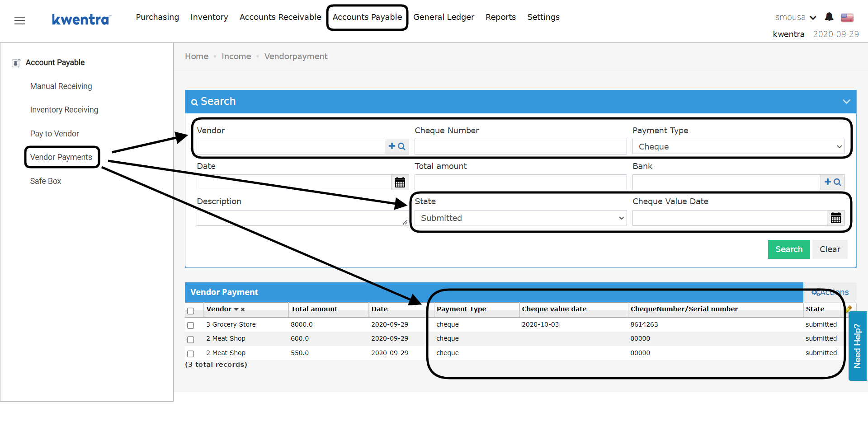
Task: Click the kwentra logo
Action: pos(81,19)
